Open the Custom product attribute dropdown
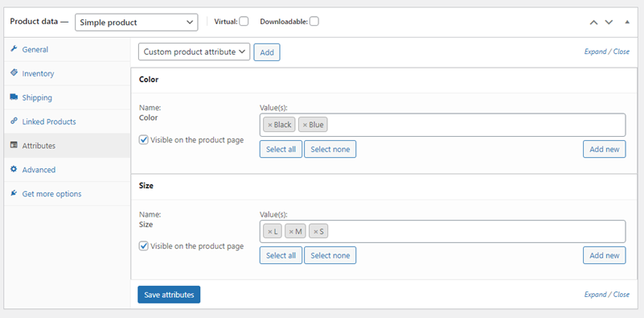The width and height of the screenshot is (644, 318). click(195, 52)
